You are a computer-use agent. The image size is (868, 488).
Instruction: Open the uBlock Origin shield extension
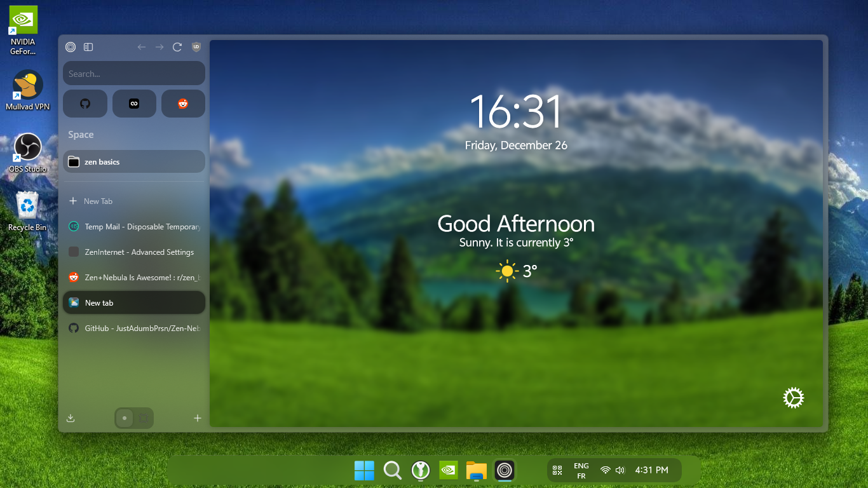pyautogui.click(x=196, y=47)
